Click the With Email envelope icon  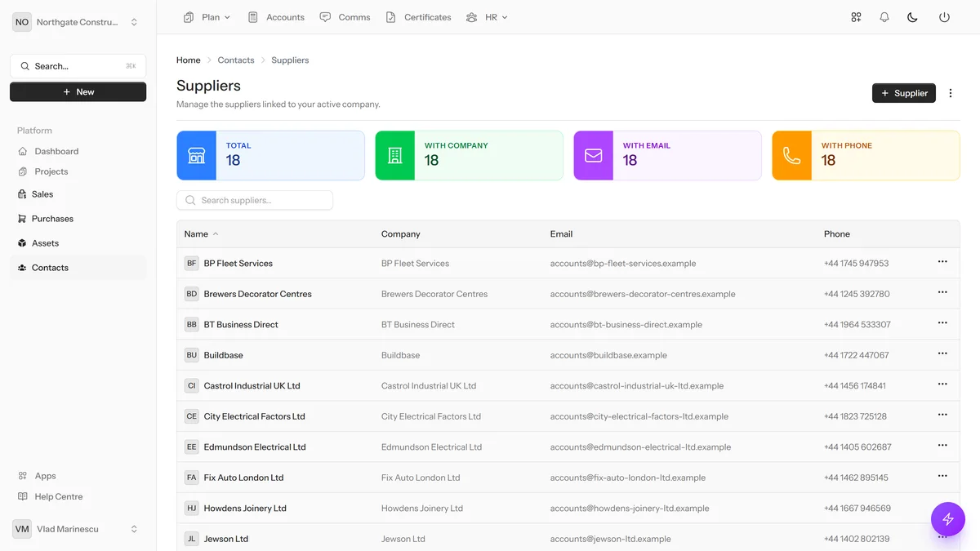coord(594,156)
